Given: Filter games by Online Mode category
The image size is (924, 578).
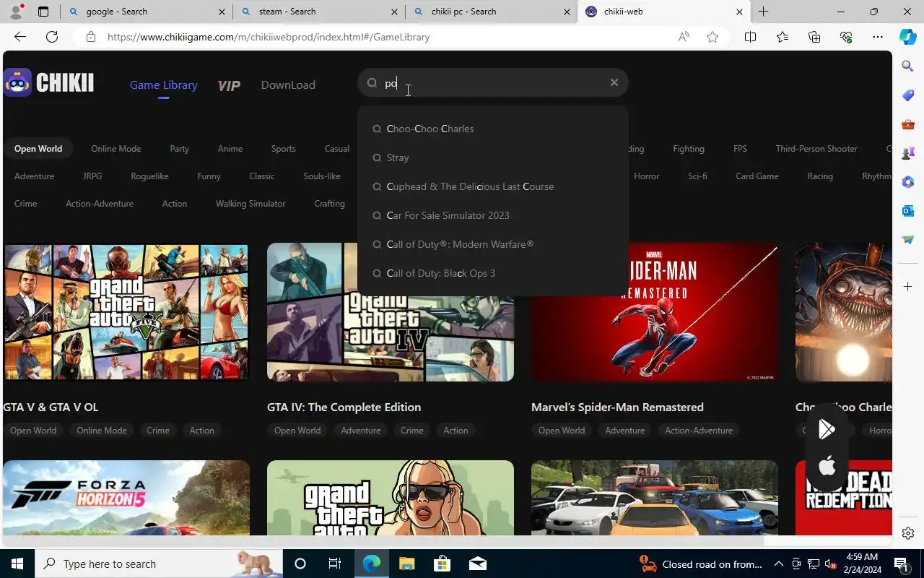Looking at the screenshot, I should pyautogui.click(x=115, y=149).
